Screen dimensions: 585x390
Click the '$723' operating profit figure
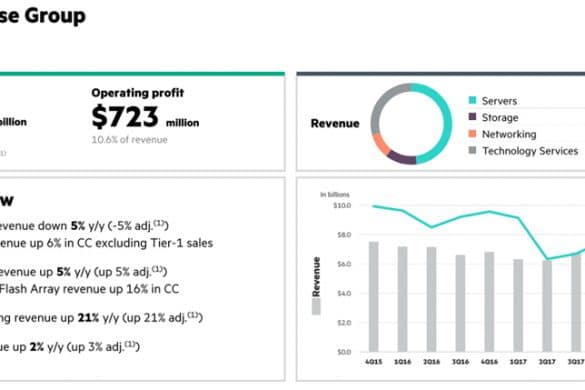[x=125, y=116]
